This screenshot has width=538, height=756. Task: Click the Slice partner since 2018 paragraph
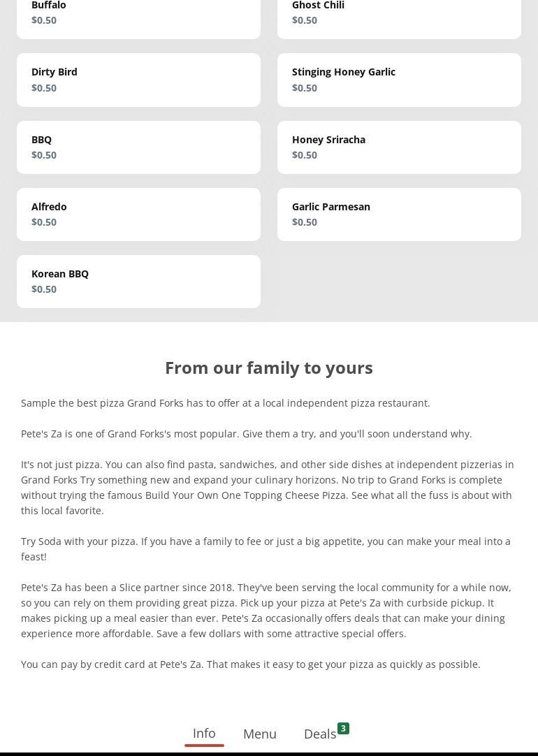[x=266, y=610]
